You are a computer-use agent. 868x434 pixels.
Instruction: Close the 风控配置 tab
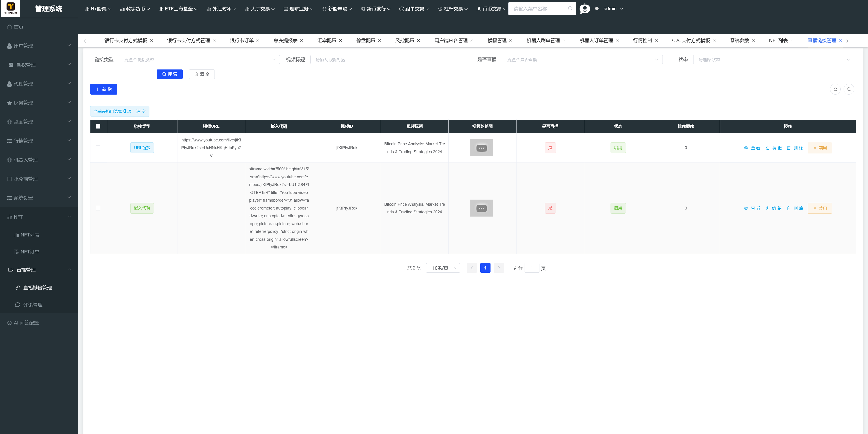(x=418, y=41)
